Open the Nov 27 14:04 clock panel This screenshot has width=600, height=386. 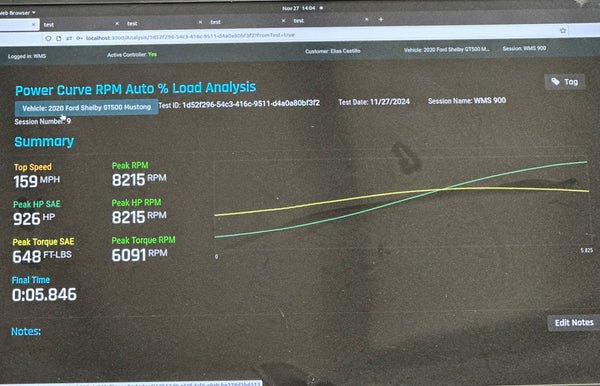coord(299,8)
